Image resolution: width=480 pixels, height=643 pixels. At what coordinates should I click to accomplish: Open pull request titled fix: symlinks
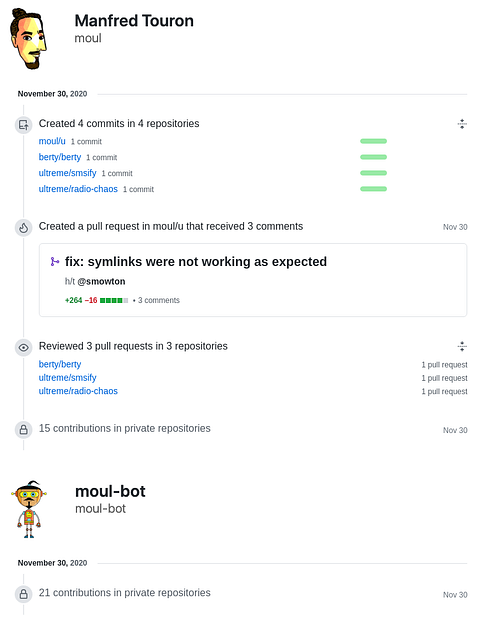tap(196, 262)
